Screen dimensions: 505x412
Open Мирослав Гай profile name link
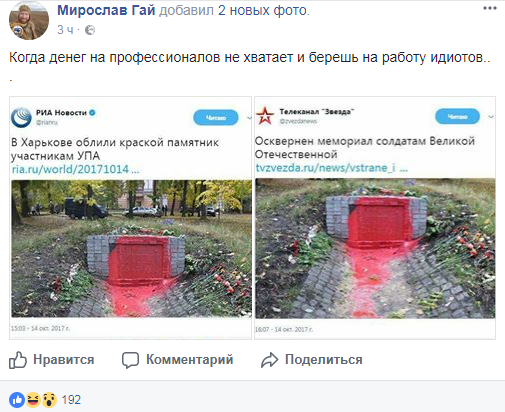106,10
